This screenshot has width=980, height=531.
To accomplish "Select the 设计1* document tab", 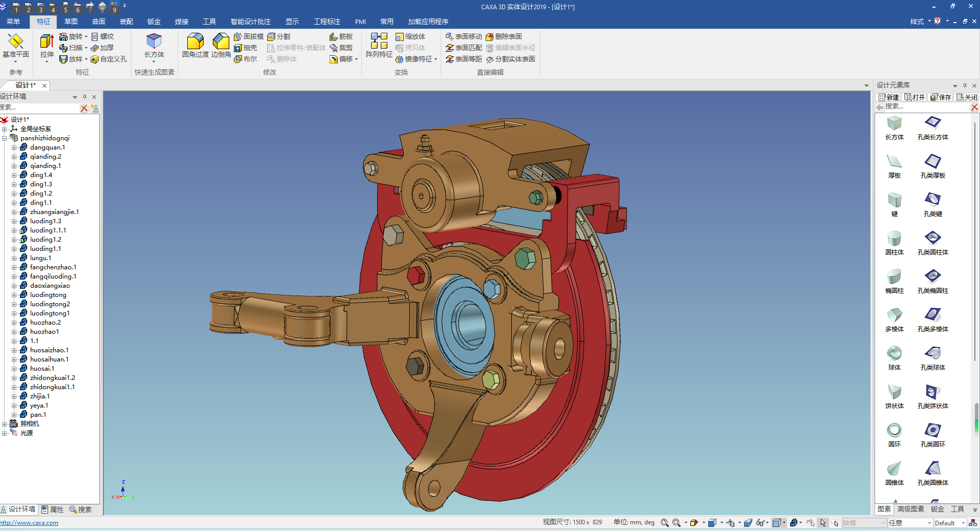I will 26,86.
